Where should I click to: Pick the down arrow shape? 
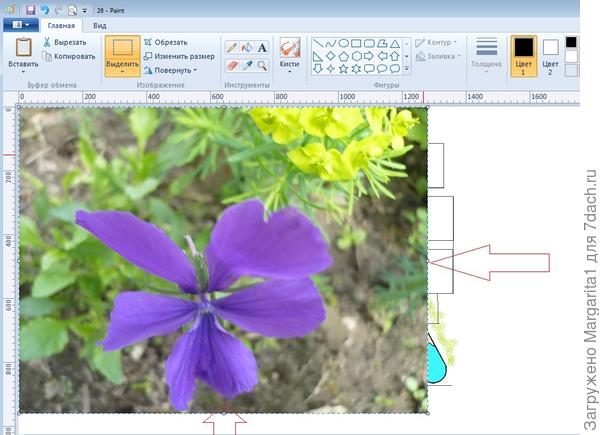click(x=318, y=69)
